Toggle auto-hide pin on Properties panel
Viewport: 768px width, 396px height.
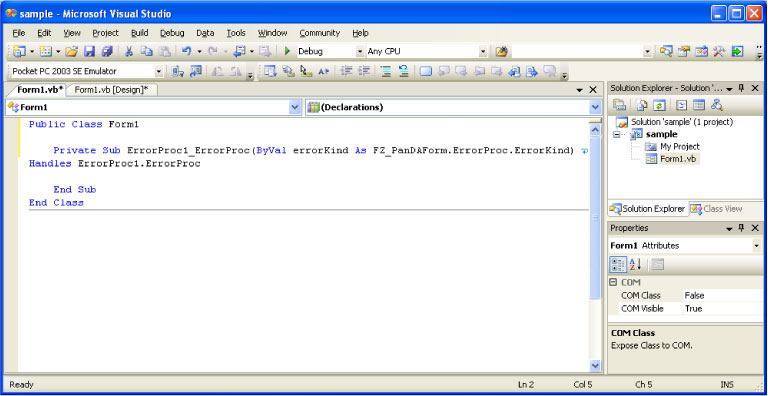(x=742, y=228)
